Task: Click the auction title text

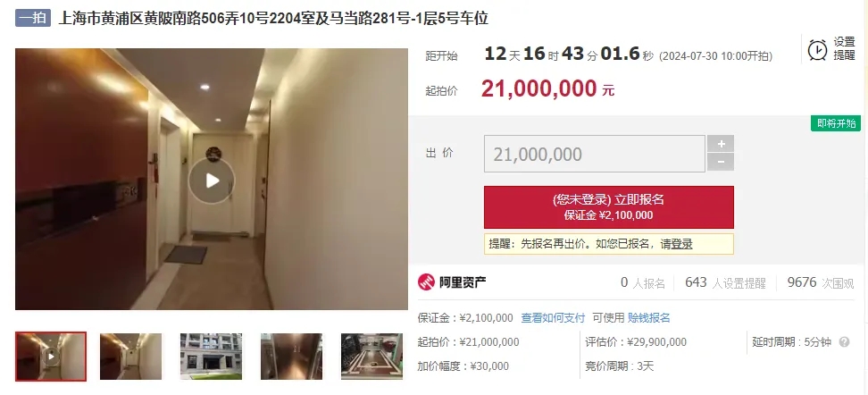Action: click(x=273, y=18)
